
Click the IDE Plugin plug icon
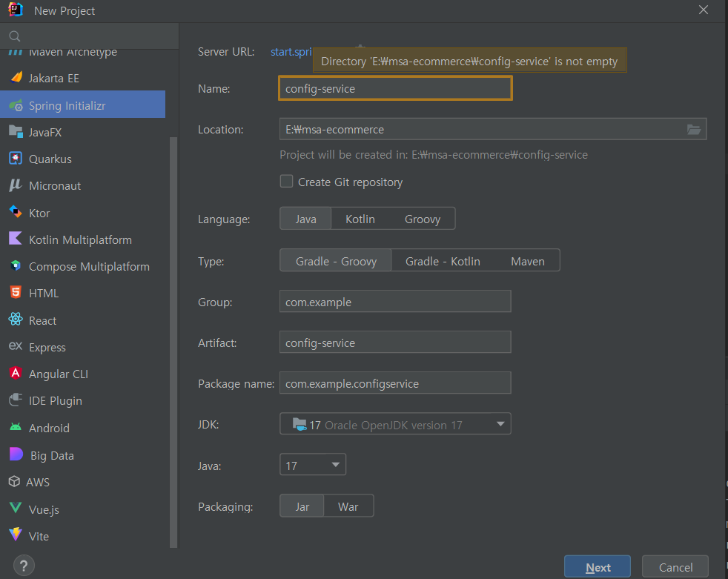coord(16,400)
